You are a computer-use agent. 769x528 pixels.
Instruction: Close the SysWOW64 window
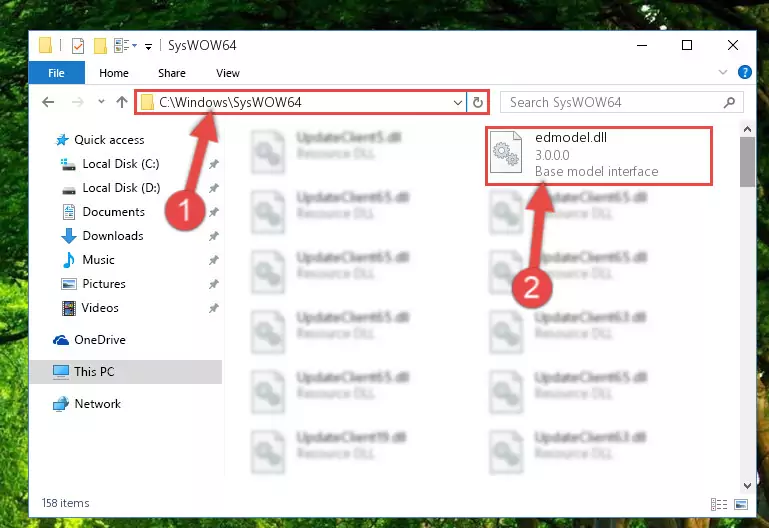point(733,46)
